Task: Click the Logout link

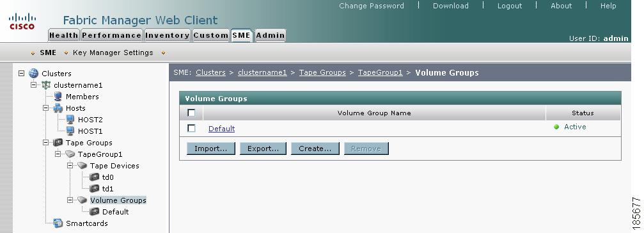Action: pos(510,6)
